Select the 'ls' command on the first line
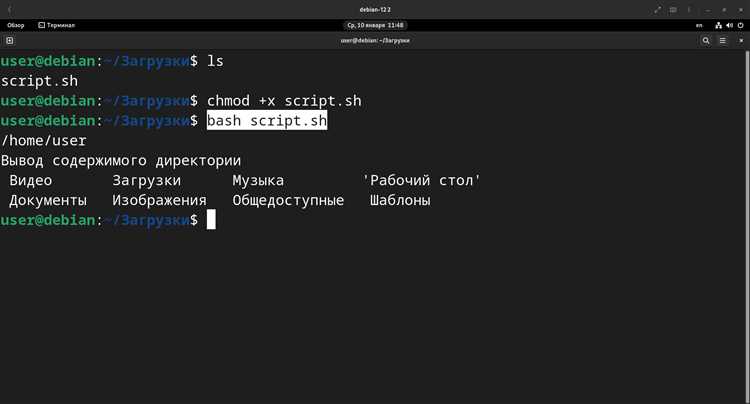The image size is (750, 404). 215,61
